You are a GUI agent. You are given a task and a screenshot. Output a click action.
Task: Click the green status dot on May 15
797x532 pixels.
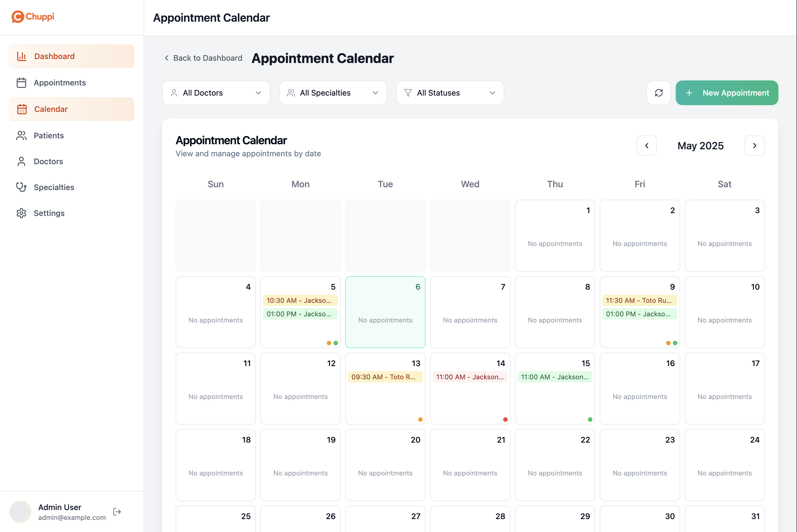tap(590, 419)
